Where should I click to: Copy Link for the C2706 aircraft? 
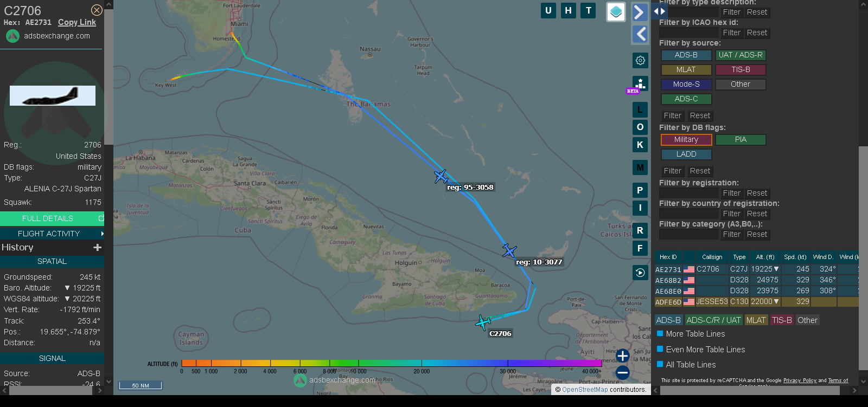pos(77,22)
